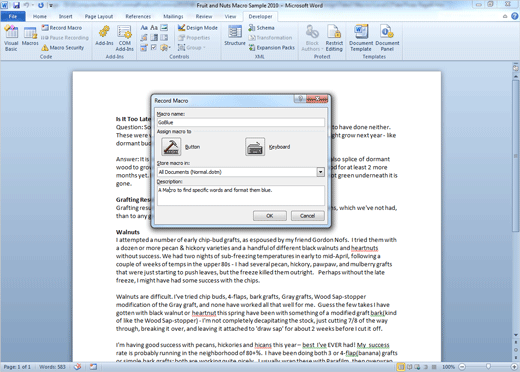Open COM Add-Ins dialog
The width and height of the screenshot is (520, 372).
coord(124,38)
